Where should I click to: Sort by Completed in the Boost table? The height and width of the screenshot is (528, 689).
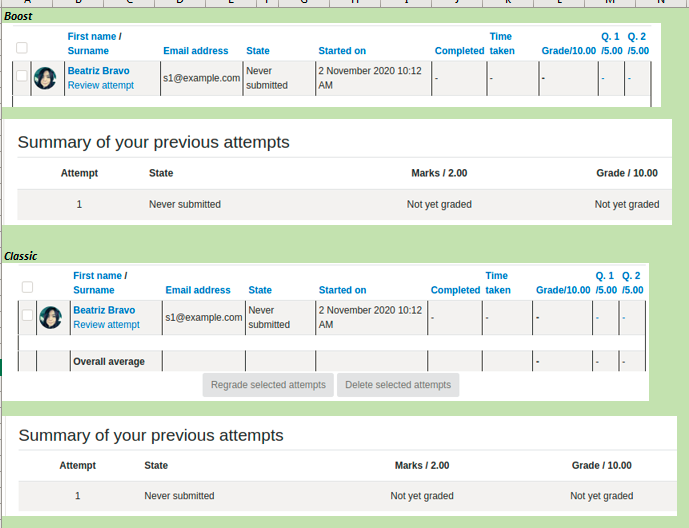pos(460,51)
